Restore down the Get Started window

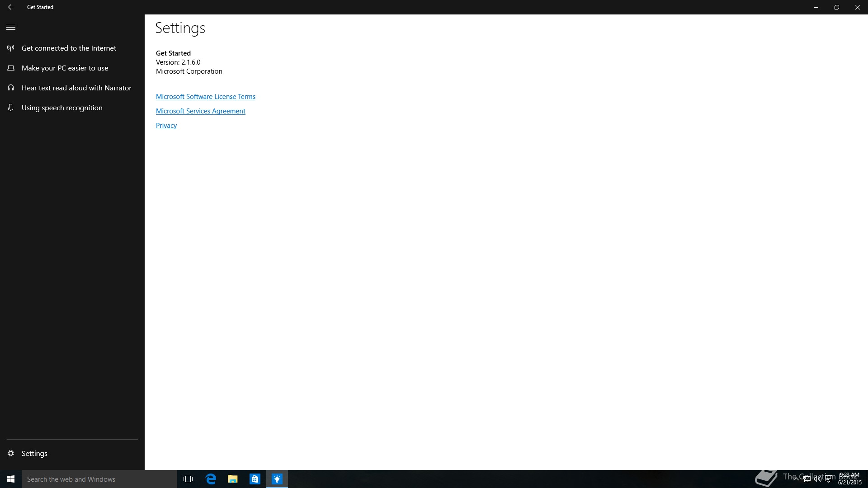837,7
